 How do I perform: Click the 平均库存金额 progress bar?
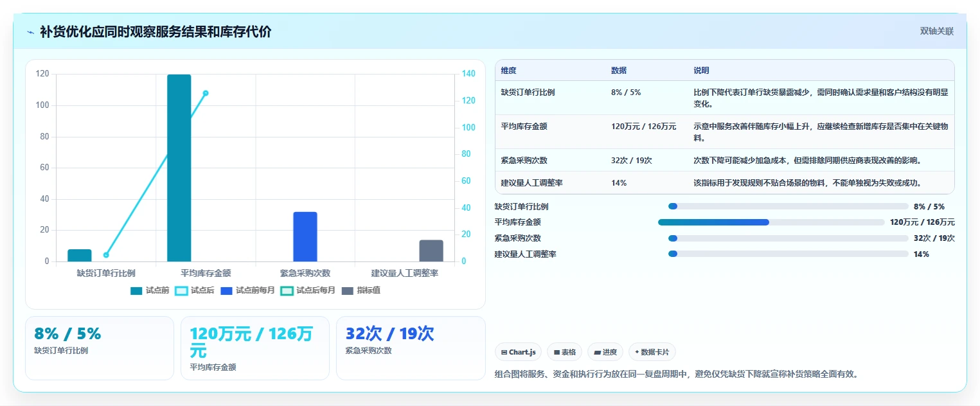click(x=771, y=222)
